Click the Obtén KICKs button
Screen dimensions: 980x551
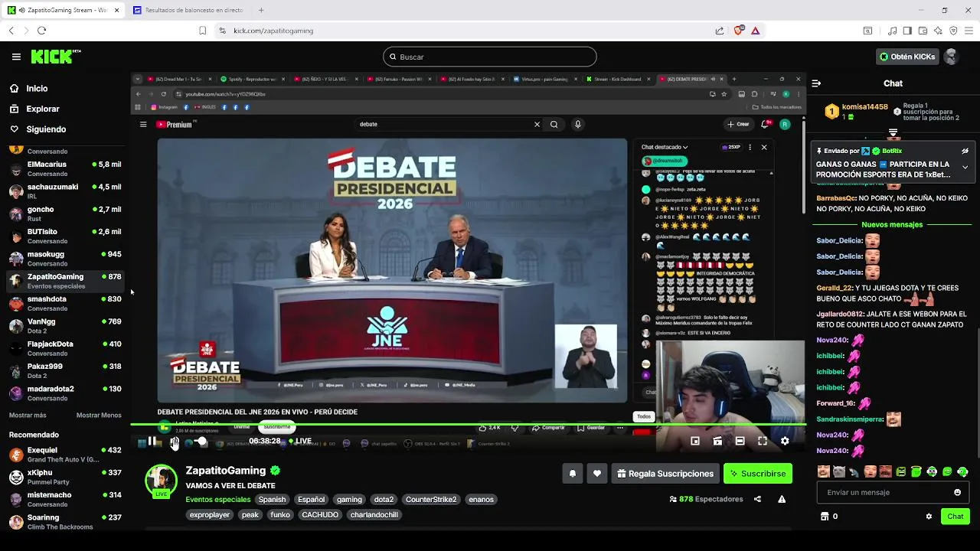906,57
